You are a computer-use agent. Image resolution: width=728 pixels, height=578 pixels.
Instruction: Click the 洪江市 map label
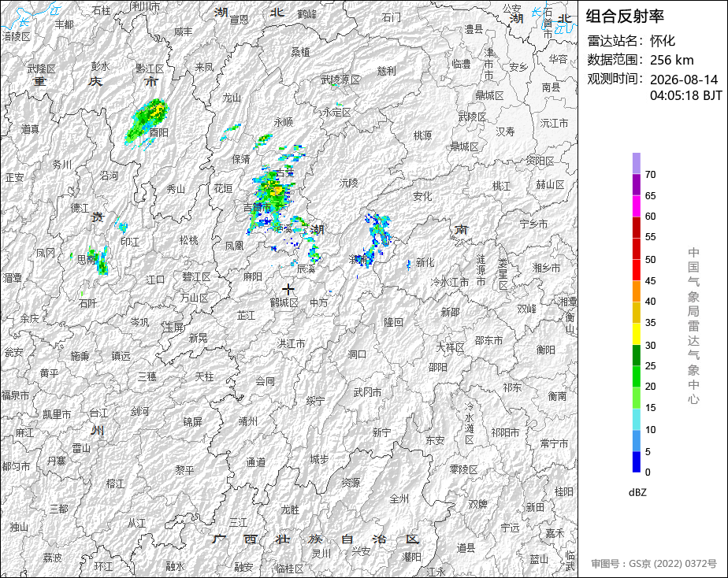coord(291,344)
